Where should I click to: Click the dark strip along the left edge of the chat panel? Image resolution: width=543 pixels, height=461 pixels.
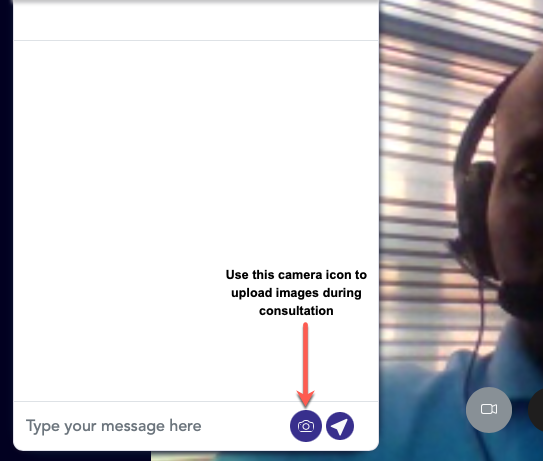click(x=6, y=225)
